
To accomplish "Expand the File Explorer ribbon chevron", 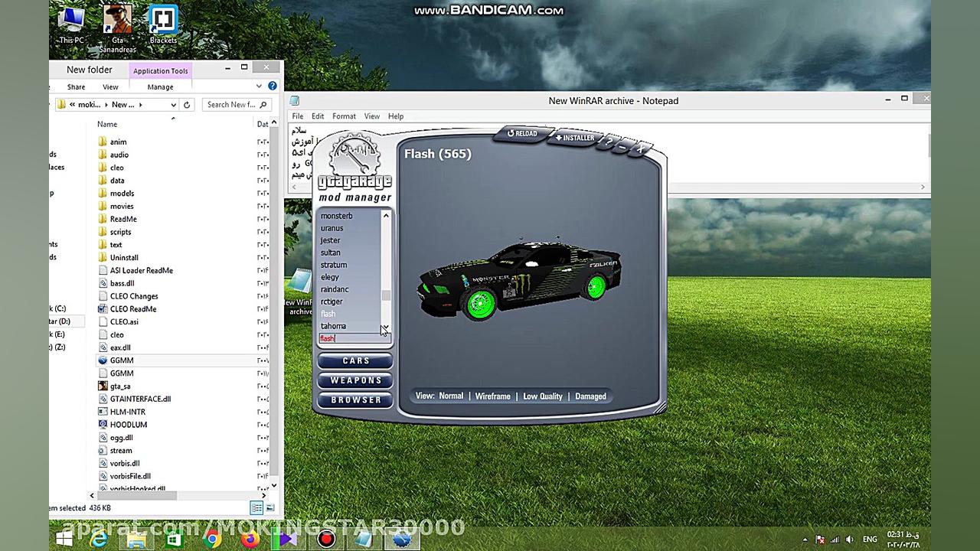I will pyautogui.click(x=259, y=86).
